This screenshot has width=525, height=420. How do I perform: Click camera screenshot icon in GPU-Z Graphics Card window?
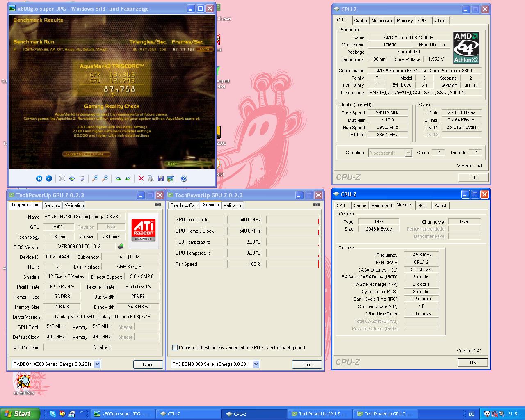click(x=158, y=204)
